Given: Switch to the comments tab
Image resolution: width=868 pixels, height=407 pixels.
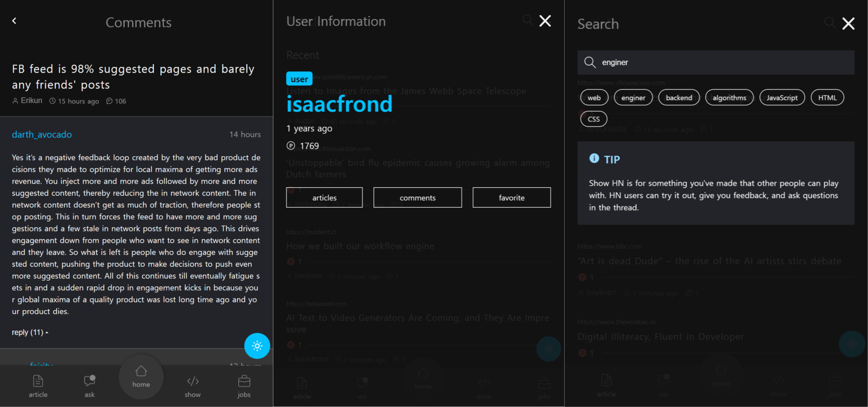Looking at the screenshot, I should coord(417,197).
